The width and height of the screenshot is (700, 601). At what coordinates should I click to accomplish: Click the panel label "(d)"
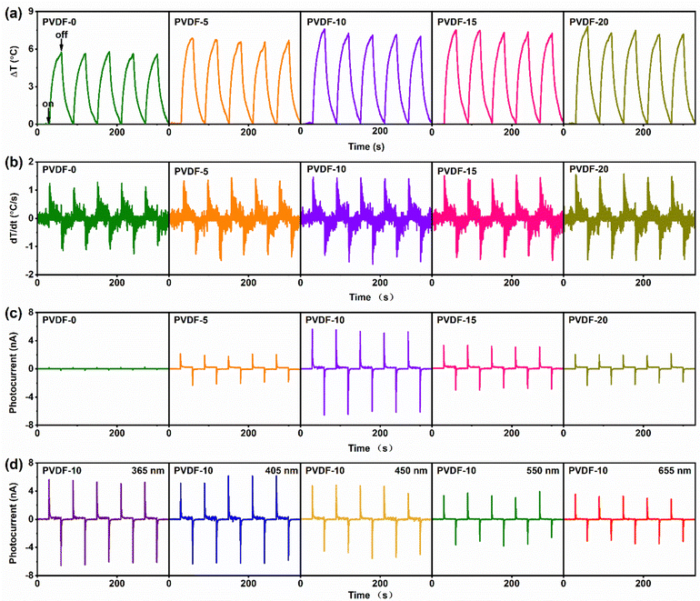(13, 465)
